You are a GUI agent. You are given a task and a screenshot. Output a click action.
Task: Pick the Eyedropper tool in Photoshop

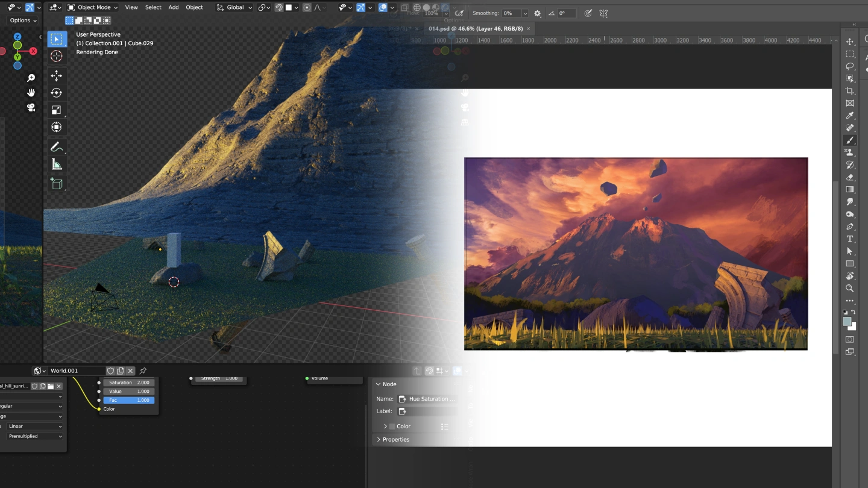pos(850,116)
